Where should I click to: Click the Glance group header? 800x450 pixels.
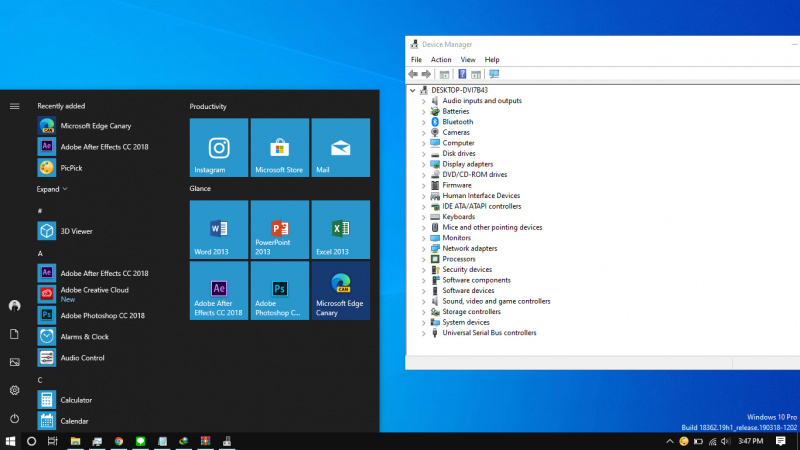pos(200,188)
